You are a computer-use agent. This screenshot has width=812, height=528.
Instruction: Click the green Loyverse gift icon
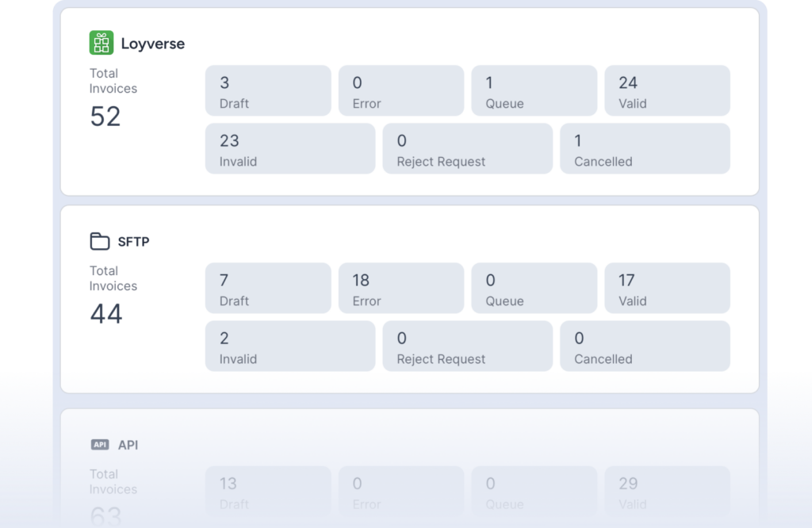(x=101, y=43)
